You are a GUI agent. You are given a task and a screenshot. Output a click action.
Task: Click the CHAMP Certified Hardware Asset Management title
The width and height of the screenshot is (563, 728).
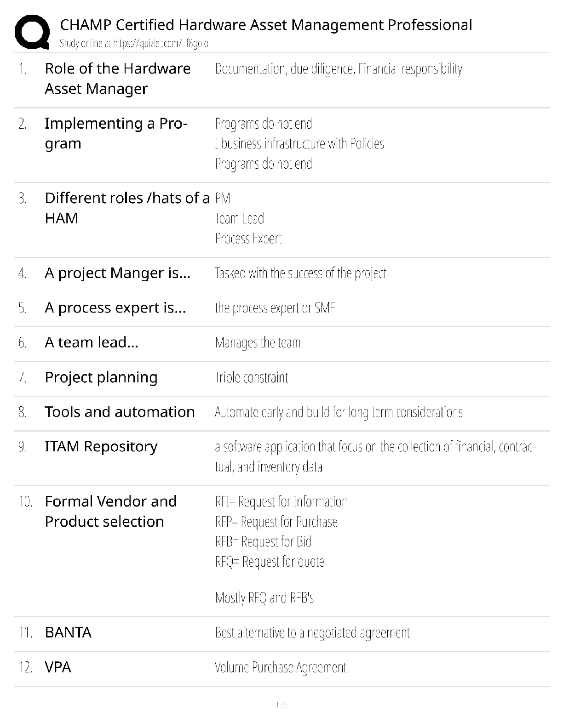pos(266,25)
